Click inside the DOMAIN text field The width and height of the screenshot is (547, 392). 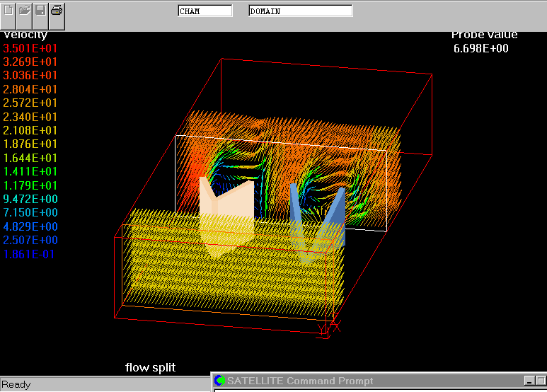tap(300, 11)
